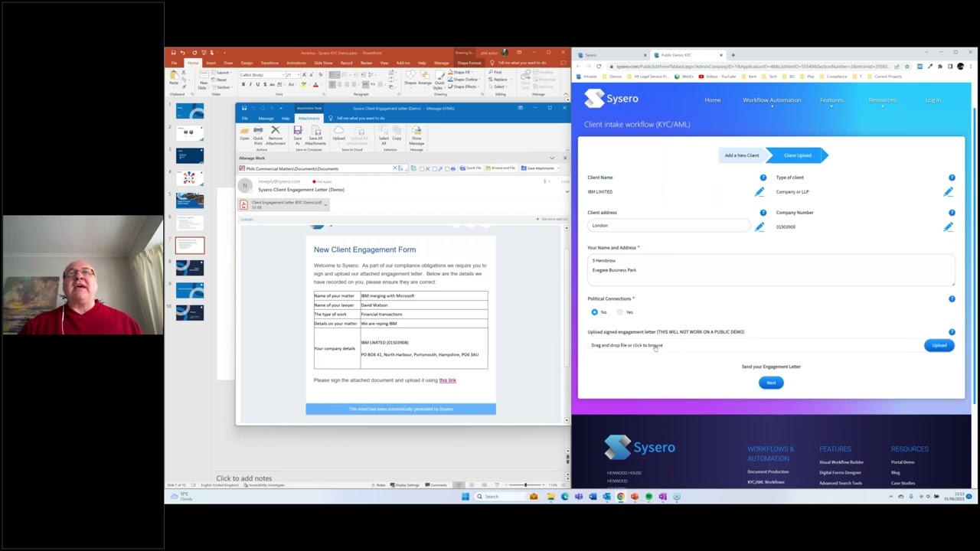Click Log in on Sysero site
This screenshot has width=980, height=551.
(933, 100)
